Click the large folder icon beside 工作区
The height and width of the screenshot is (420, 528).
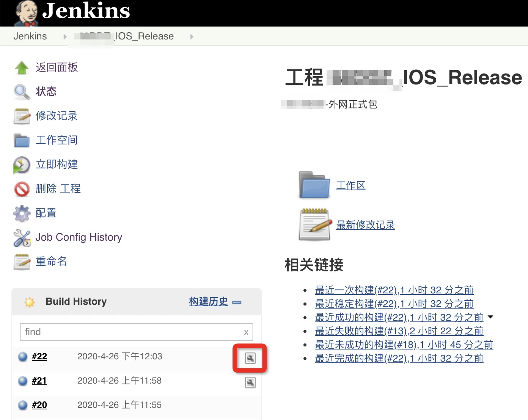click(314, 185)
